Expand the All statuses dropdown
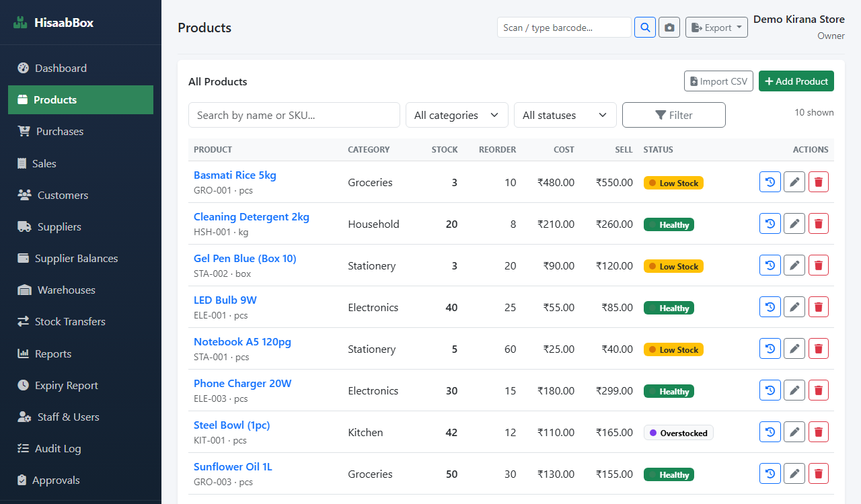 click(565, 115)
